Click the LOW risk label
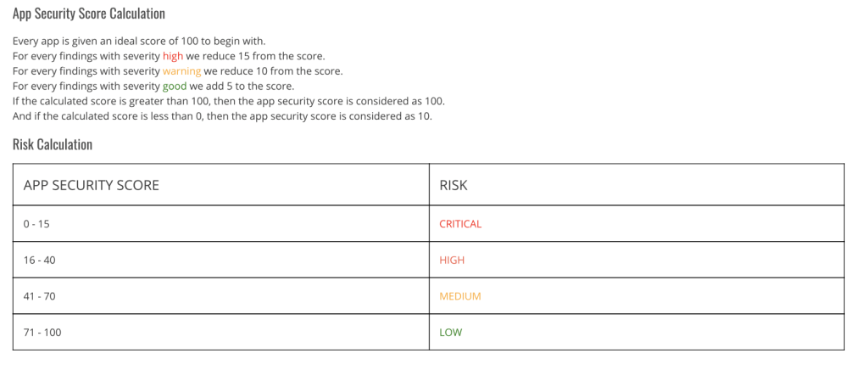 [x=451, y=333]
